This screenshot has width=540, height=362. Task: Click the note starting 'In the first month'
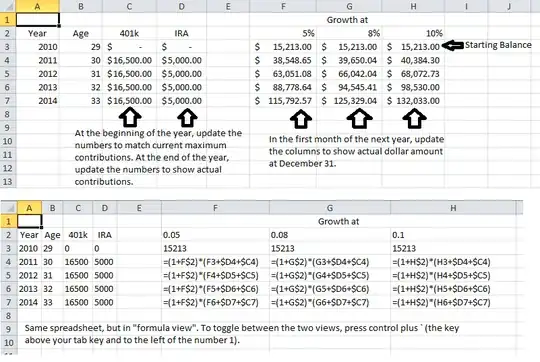pos(356,151)
